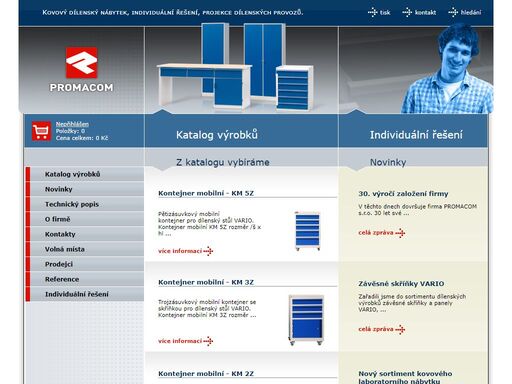
Task: Open Kontejner mobilní - KM 2Z title
Action: pos(206,373)
